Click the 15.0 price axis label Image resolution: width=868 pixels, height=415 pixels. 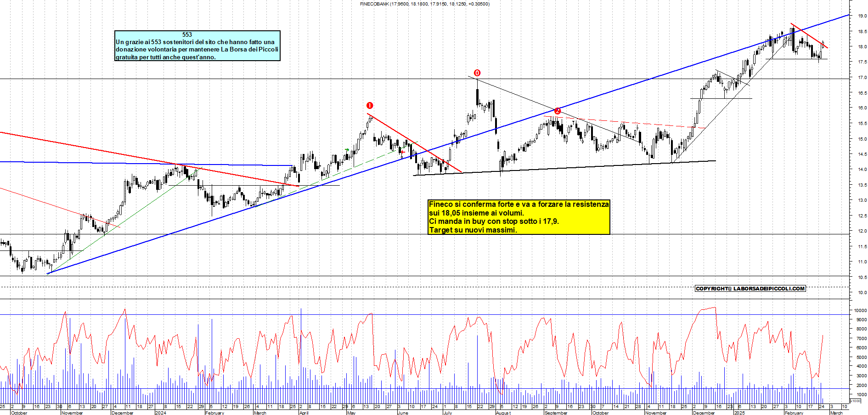(x=862, y=139)
